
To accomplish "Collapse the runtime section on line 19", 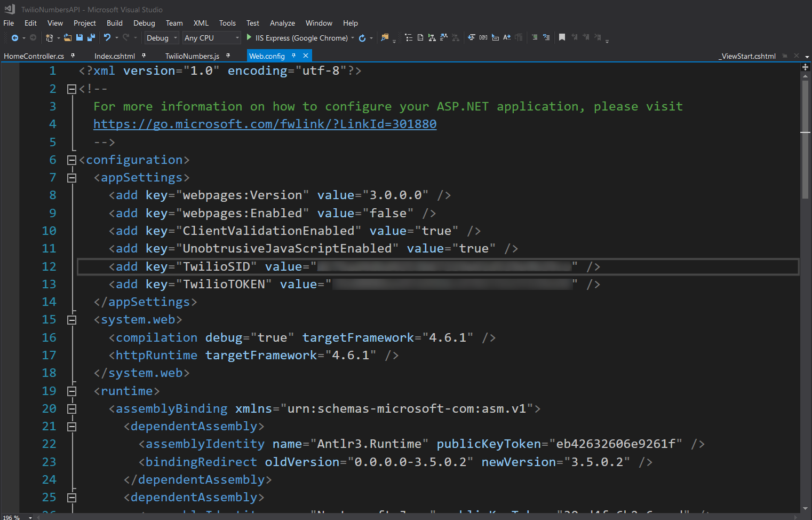I will point(71,391).
